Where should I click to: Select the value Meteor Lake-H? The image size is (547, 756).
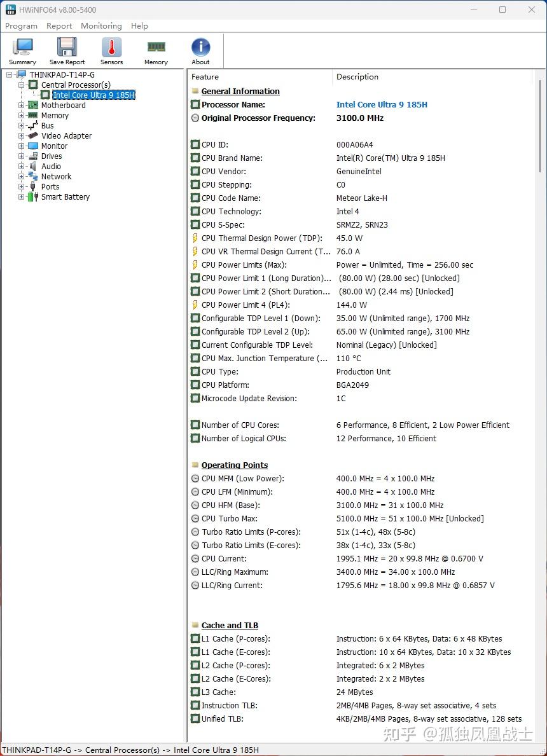tap(362, 198)
